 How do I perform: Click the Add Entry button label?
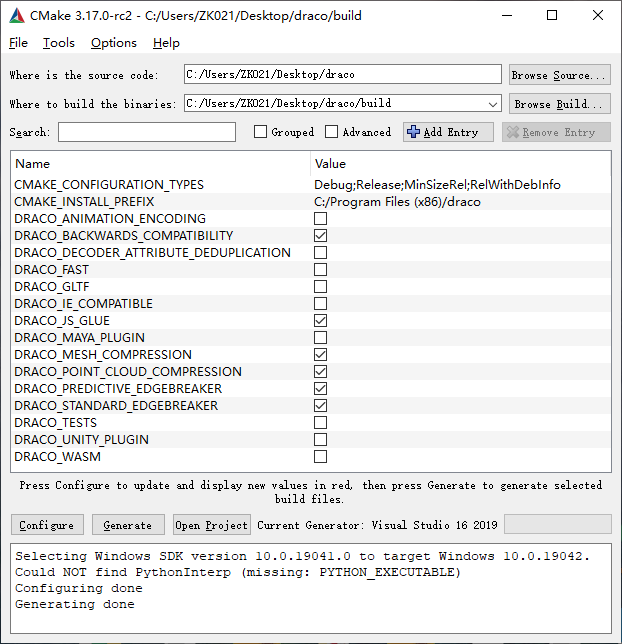pos(451,132)
